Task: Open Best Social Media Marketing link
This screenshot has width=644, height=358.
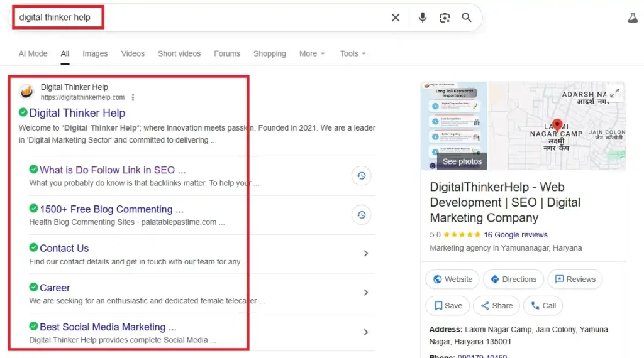Action: coord(108,327)
